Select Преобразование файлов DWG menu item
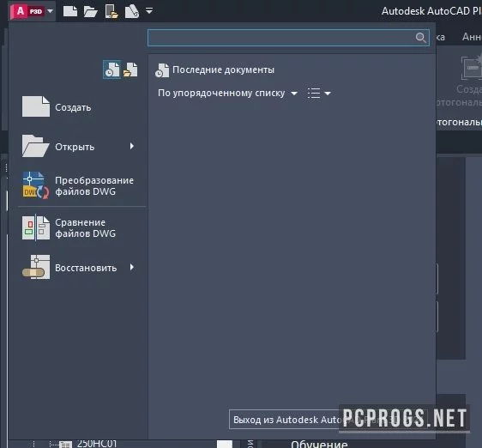 click(x=78, y=186)
